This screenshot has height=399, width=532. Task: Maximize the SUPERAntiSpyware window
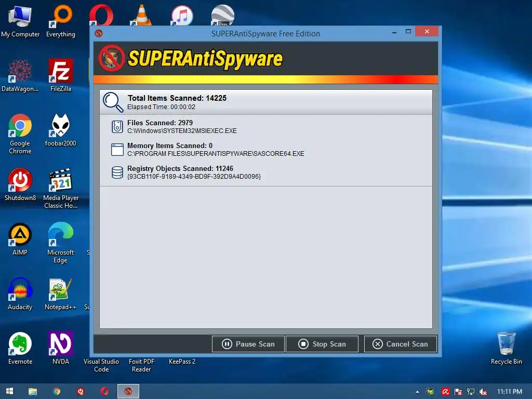[x=408, y=32]
